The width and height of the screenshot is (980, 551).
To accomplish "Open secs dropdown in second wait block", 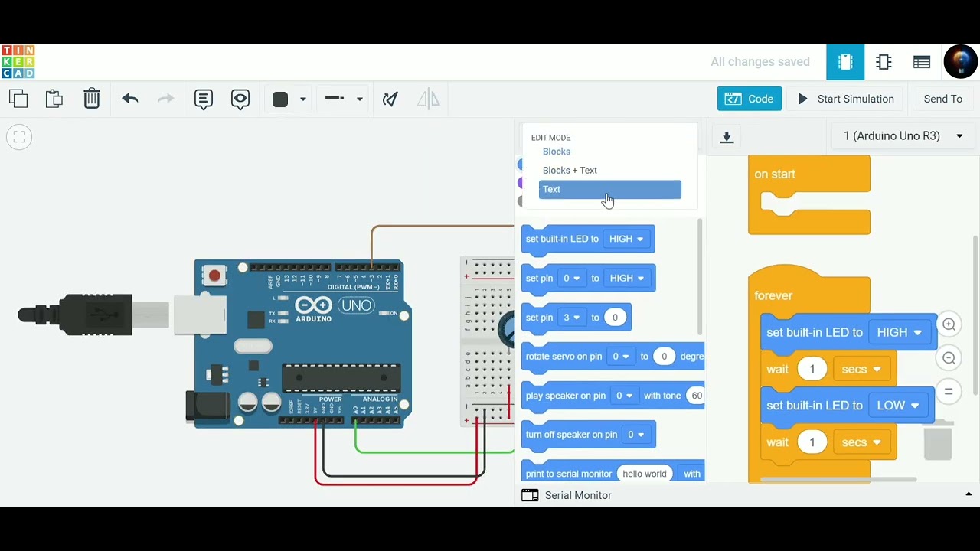I will [x=862, y=442].
